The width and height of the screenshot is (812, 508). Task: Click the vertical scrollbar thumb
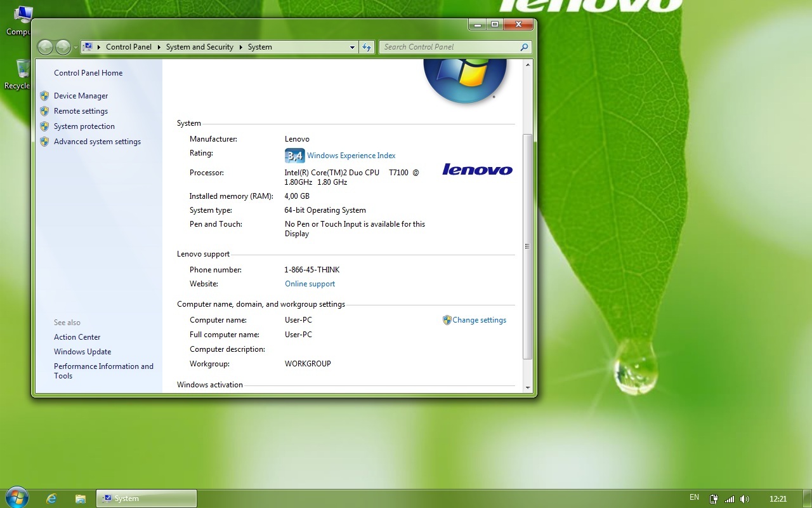[x=528, y=246]
